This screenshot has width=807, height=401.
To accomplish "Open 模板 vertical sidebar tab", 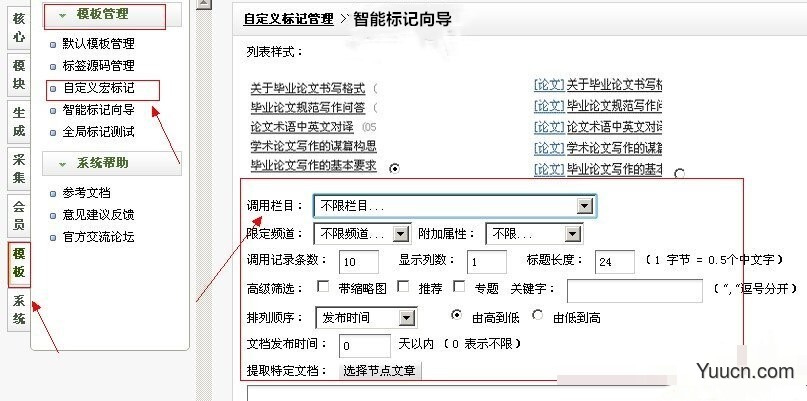I will click(x=19, y=264).
